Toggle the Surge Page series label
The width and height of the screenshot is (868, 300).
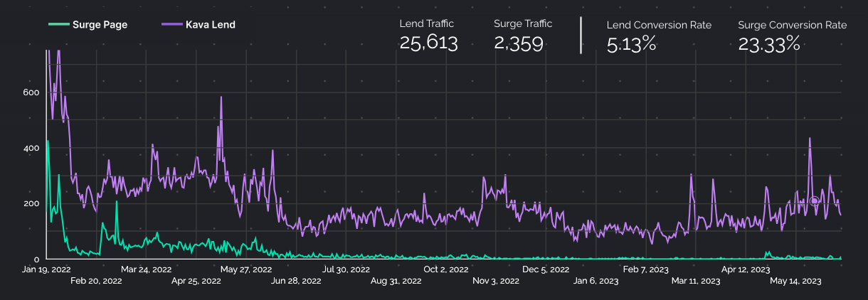(x=100, y=25)
